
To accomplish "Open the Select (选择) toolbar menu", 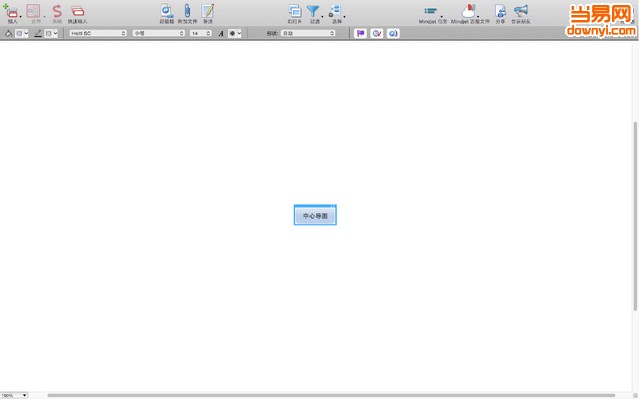I will pyautogui.click(x=335, y=11).
